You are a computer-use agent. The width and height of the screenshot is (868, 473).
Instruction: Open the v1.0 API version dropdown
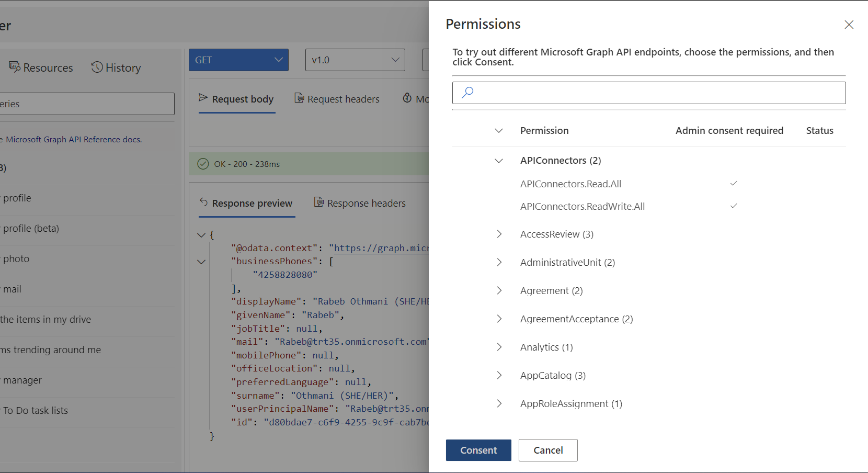395,60
